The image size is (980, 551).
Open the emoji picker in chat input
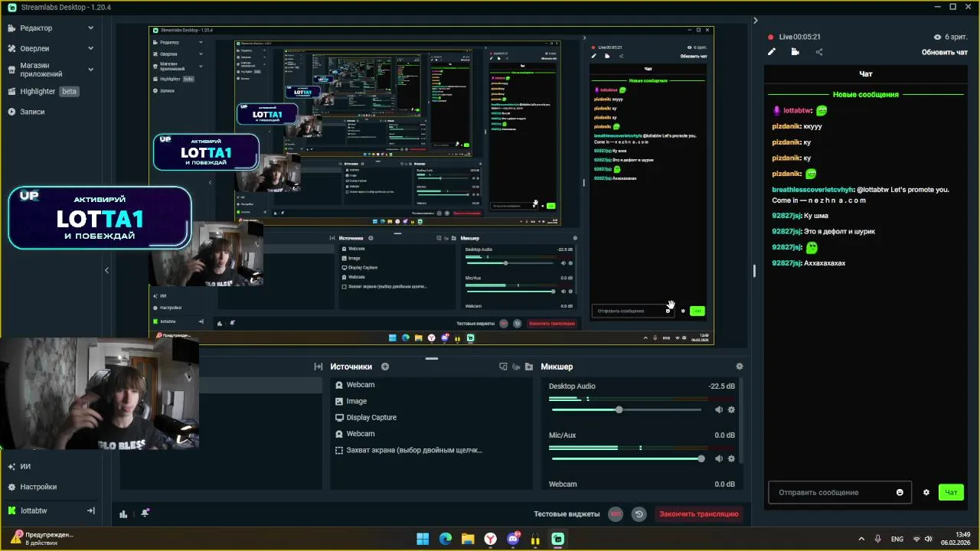(x=900, y=492)
